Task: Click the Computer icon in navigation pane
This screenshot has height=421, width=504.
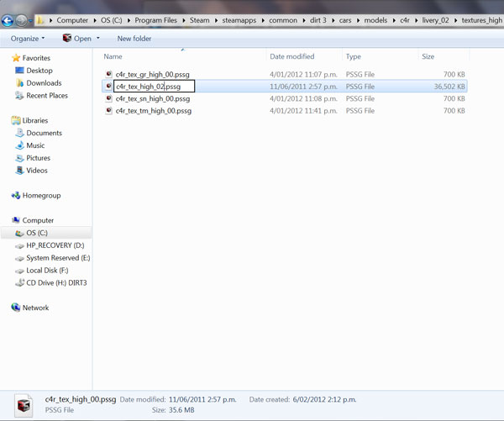Action: (16, 220)
